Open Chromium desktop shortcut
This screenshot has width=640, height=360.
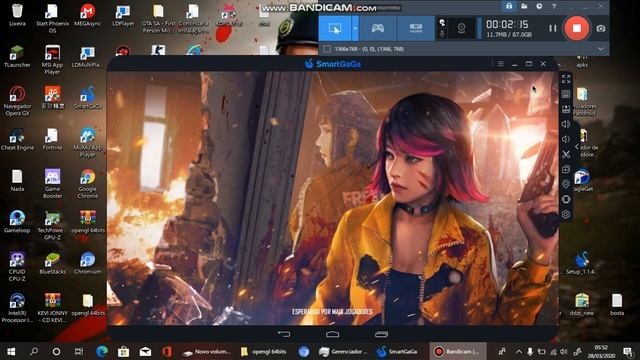click(87, 264)
